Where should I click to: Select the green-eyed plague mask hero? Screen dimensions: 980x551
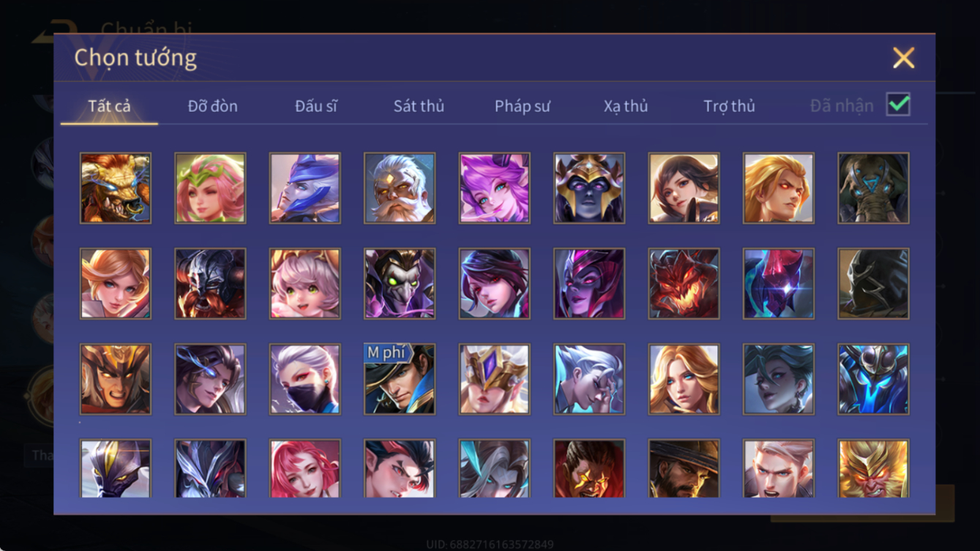400,284
